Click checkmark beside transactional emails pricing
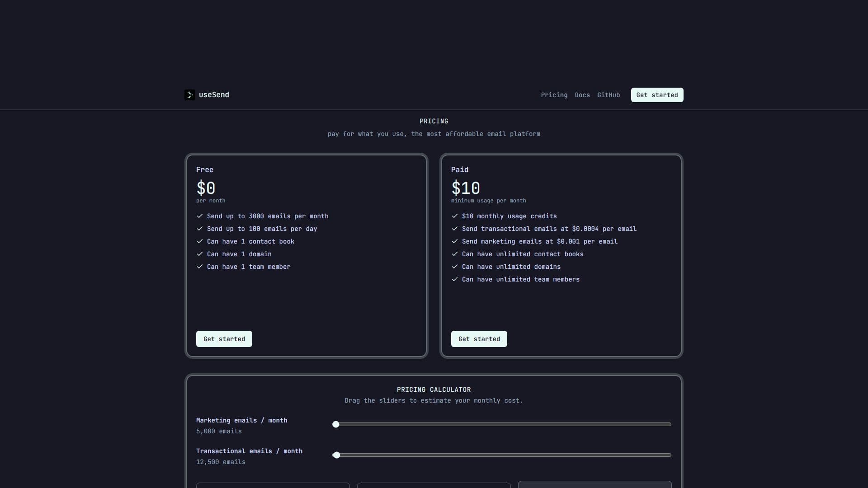 pos(455,229)
